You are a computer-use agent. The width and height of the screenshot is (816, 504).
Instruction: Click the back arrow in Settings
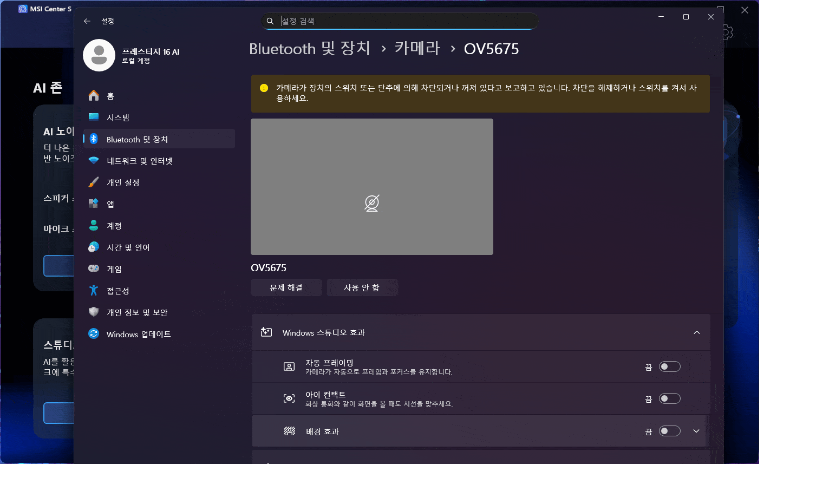[x=87, y=21]
